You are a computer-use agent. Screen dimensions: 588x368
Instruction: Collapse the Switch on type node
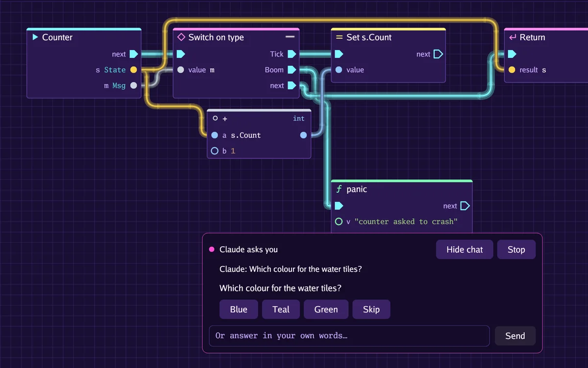click(x=290, y=37)
